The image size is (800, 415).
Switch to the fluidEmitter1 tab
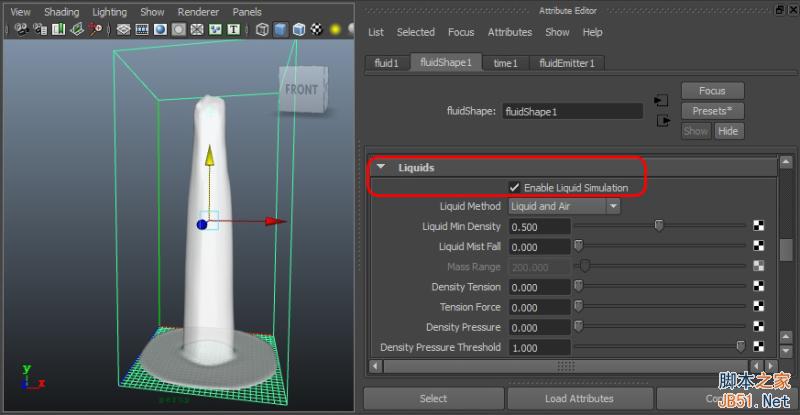tap(567, 63)
